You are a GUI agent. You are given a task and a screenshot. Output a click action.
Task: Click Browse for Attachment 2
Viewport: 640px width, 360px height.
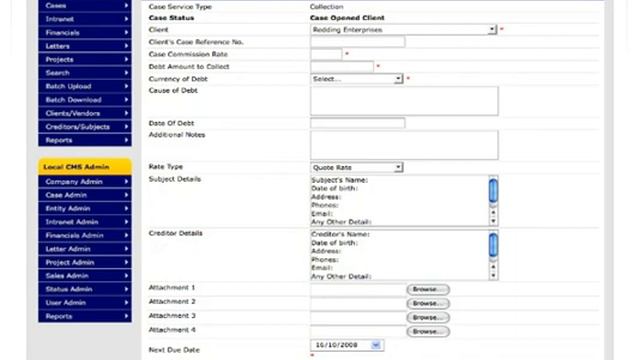[428, 303]
